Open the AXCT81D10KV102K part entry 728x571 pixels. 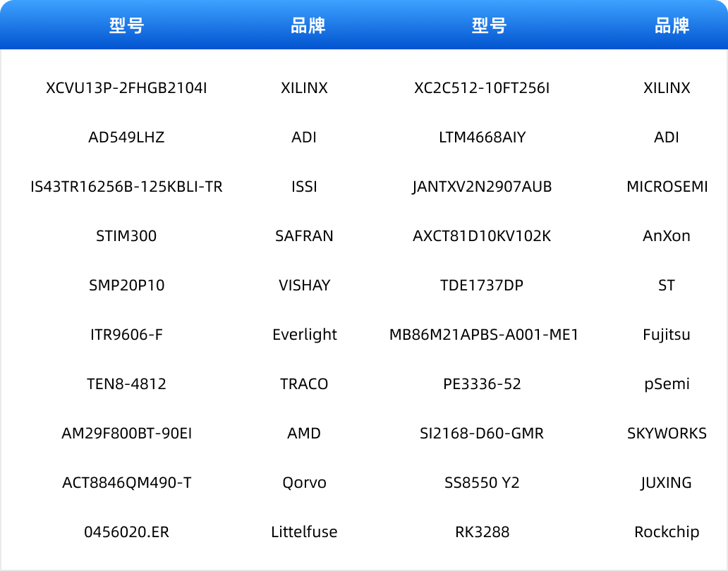[x=482, y=236]
